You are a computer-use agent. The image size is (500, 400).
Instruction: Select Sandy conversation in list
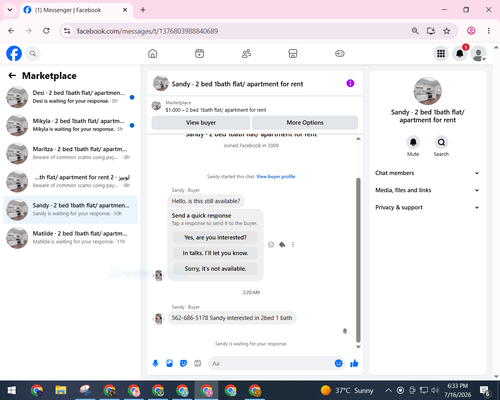[70, 210]
